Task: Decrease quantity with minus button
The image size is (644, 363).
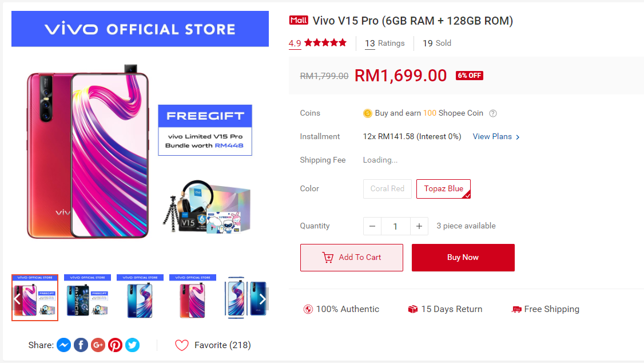Action: tap(372, 226)
